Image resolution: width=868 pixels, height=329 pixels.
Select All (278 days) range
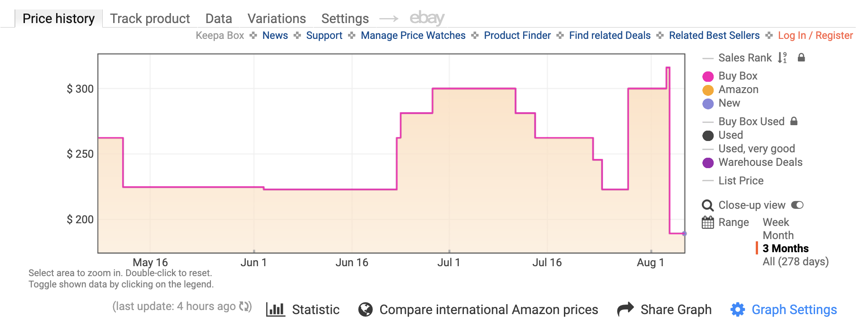pyautogui.click(x=796, y=262)
